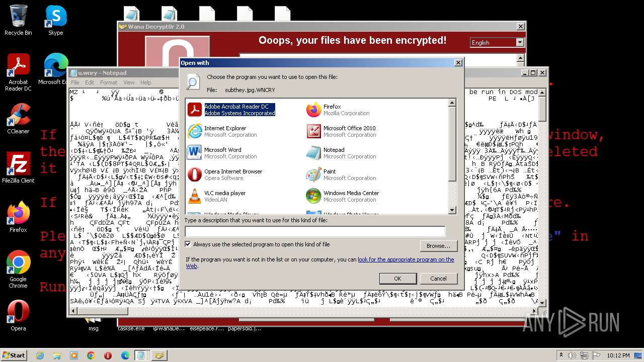The height and width of the screenshot is (362, 644).
Task: Select Internet Explorer in program list
Action: 222,131
